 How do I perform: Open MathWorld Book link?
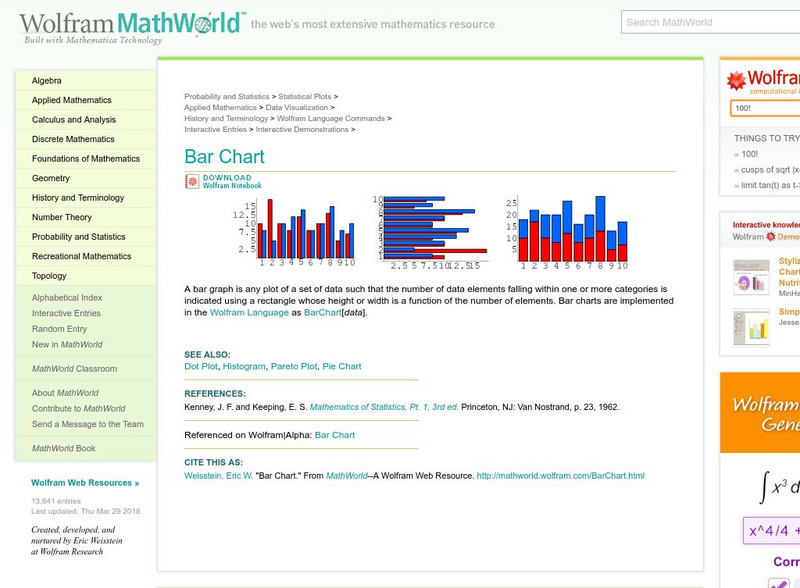63,448
